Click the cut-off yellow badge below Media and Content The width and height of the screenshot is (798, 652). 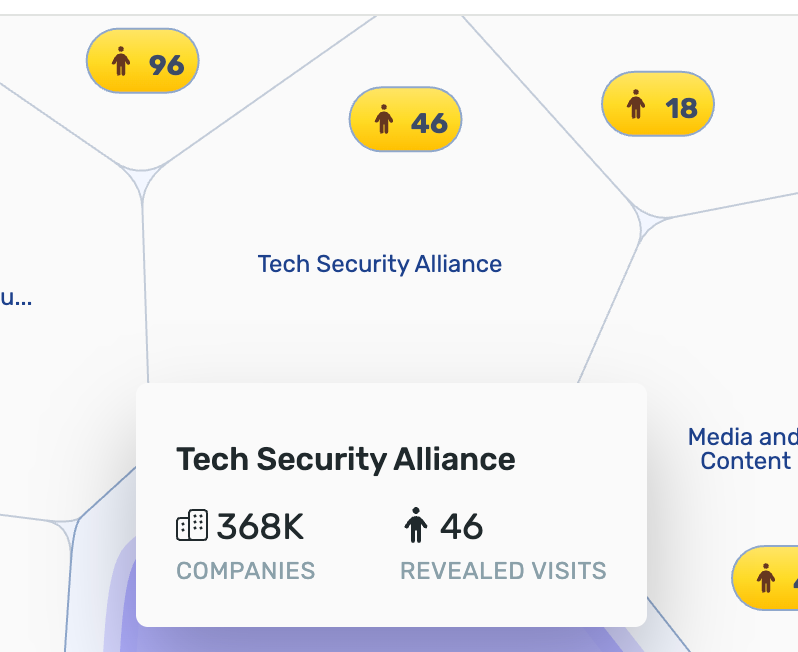click(x=766, y=578)
